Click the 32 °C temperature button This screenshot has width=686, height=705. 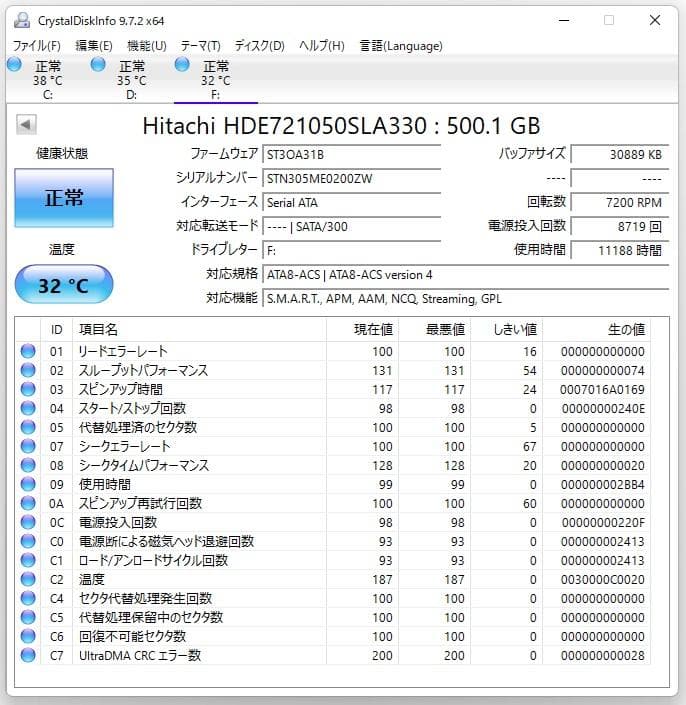pos(64,284)
